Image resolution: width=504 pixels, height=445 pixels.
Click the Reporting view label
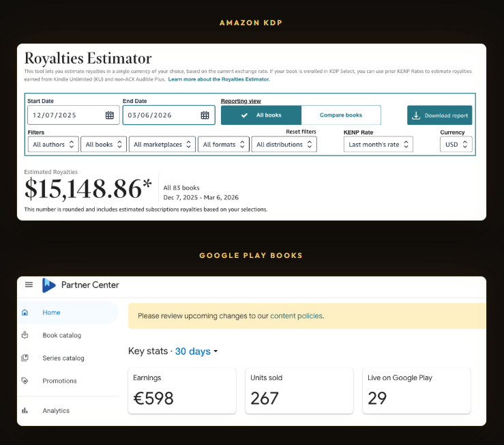click(241, 101)
